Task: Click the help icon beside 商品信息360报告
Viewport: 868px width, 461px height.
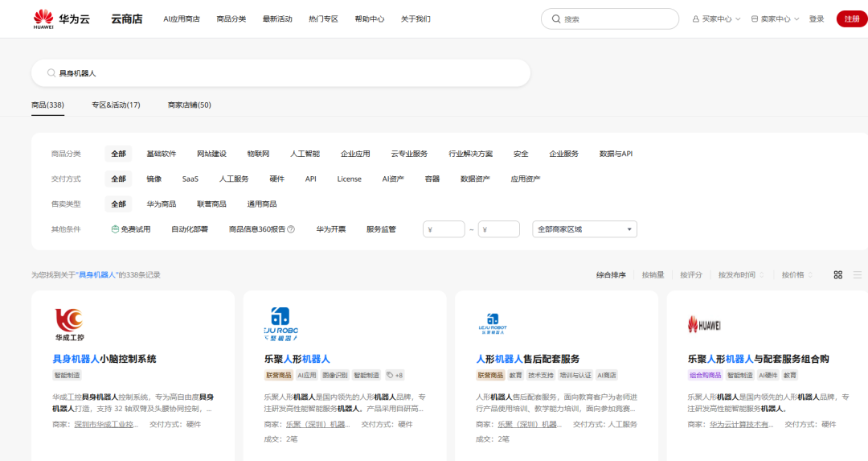Action: click(291, 229)
